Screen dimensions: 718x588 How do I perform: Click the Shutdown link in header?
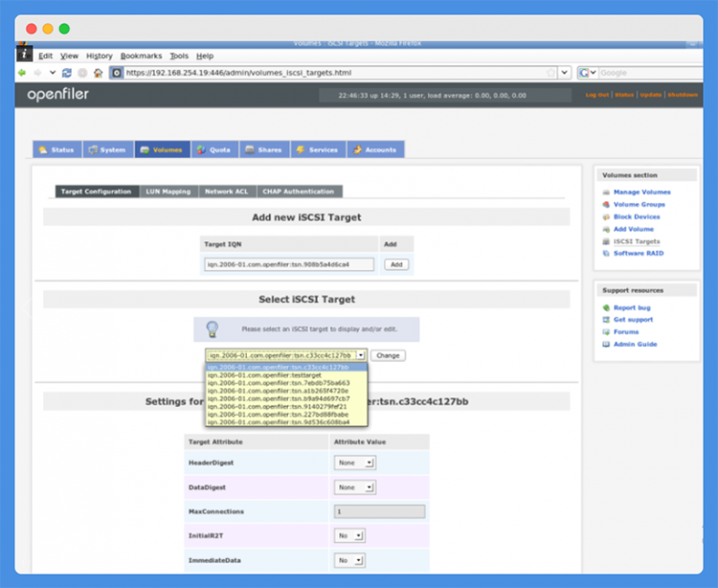682,94
